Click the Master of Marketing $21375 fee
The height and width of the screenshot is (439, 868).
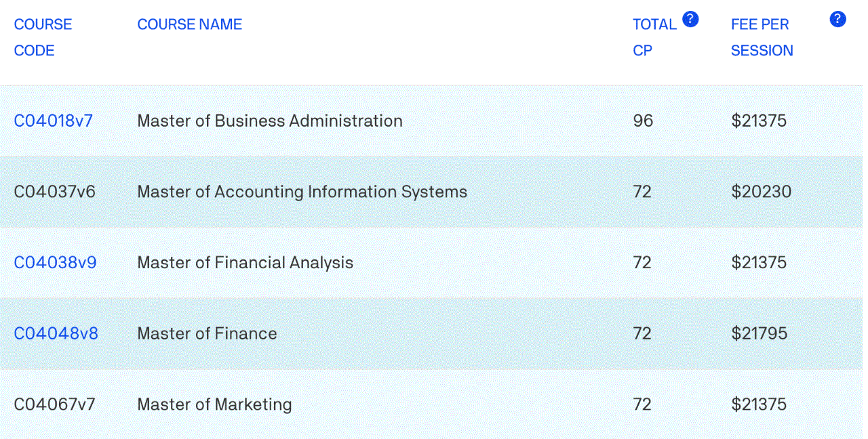click(x=759, y=405)
